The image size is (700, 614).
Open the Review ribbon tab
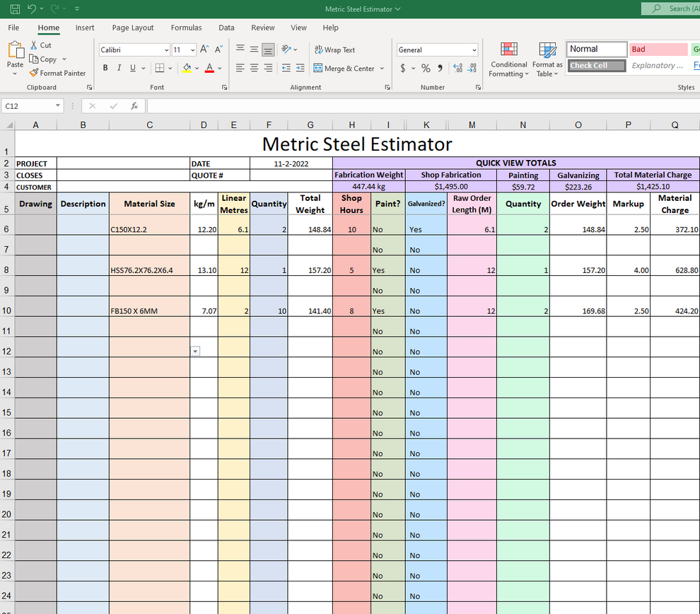coord(262,28)
